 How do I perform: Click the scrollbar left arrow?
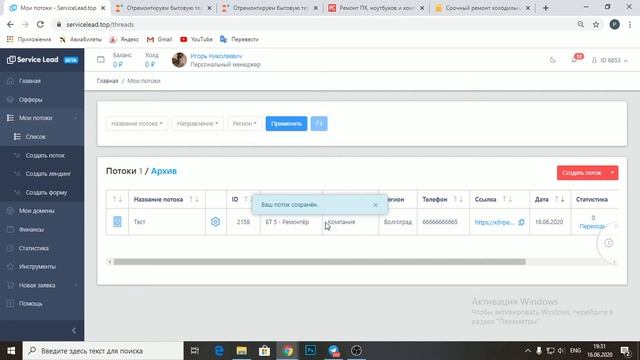tap(109, 262)
